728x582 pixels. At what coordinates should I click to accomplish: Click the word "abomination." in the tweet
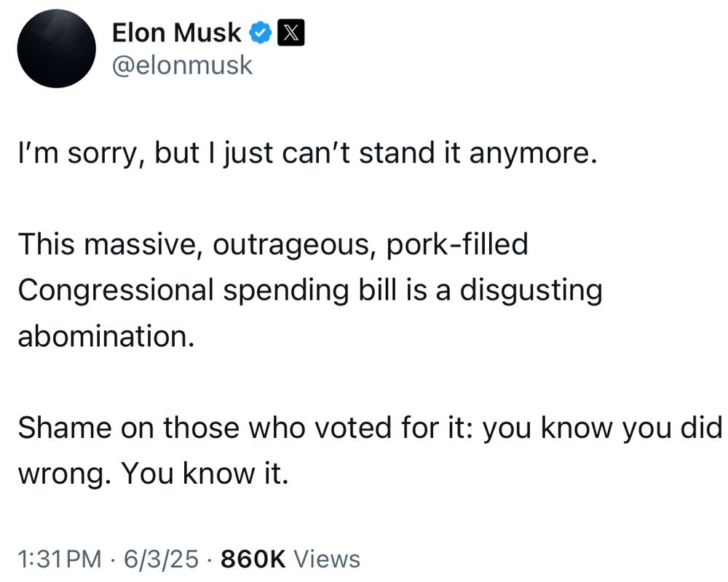click(x=106, y=335)
